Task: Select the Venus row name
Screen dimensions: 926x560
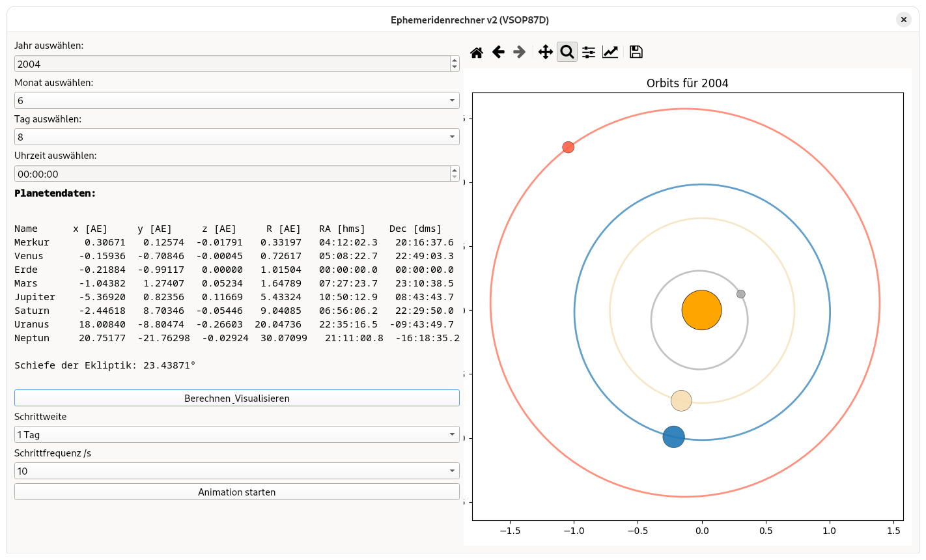Action: point(29,256)
